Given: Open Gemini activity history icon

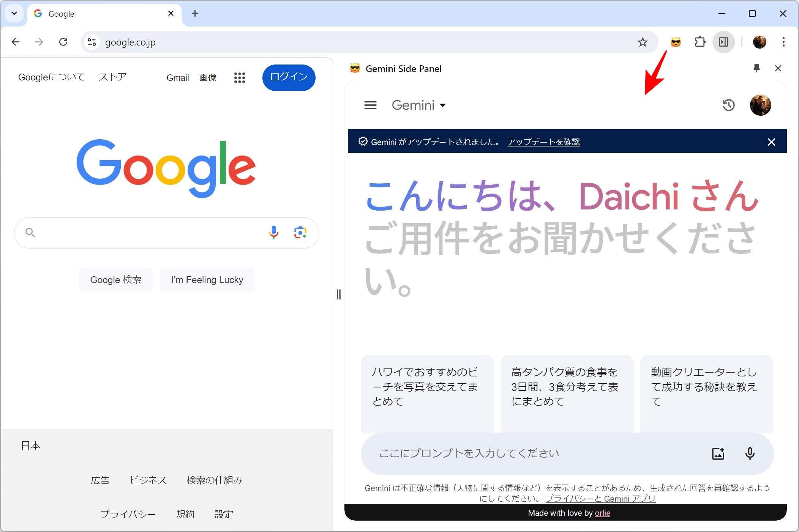Looking at the screenshot, I should pyautogui.click(x=728, y=105).
